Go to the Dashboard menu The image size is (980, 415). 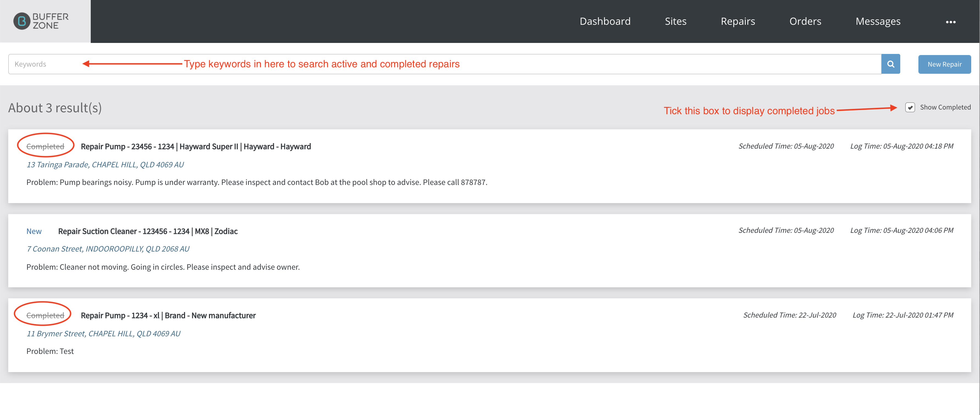click(x=605, y=21)
